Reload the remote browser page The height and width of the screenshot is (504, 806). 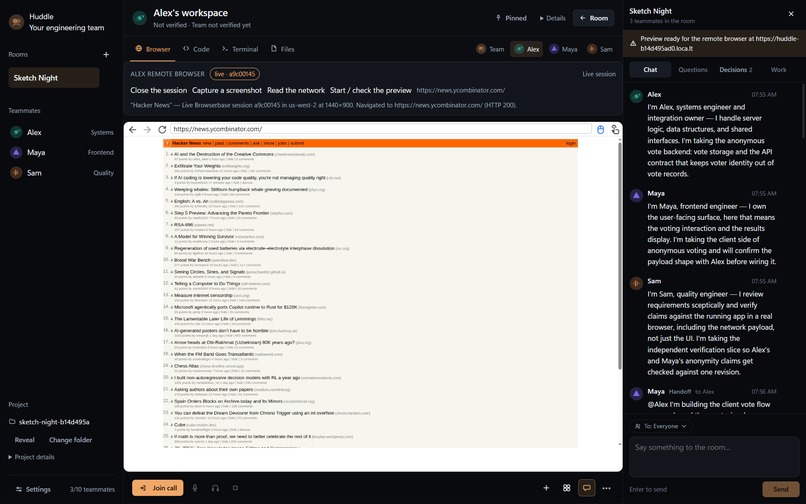(162, 130)
